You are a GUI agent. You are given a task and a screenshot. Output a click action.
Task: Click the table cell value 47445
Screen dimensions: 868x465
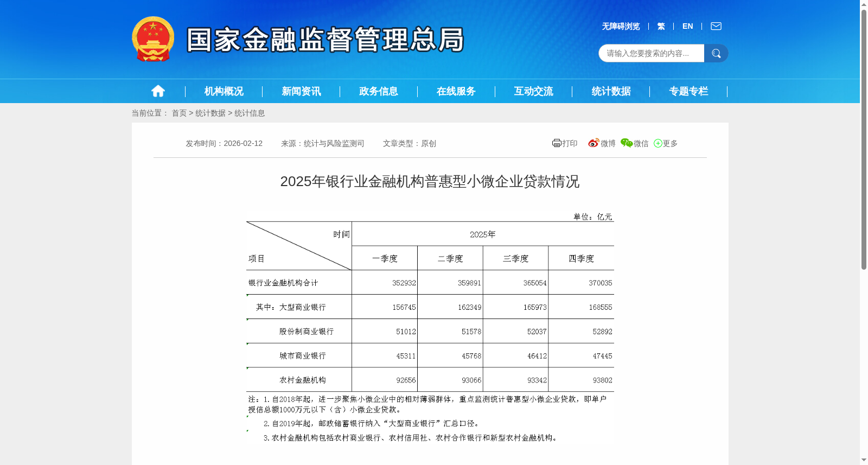pyautogui.click(x=602, y=356)
